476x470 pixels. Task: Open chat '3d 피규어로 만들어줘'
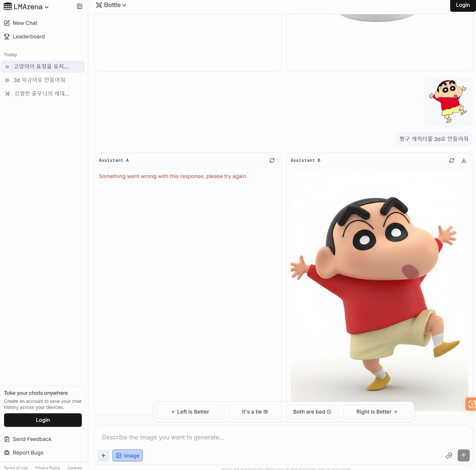pyautogui.click(x=43, y=80)
